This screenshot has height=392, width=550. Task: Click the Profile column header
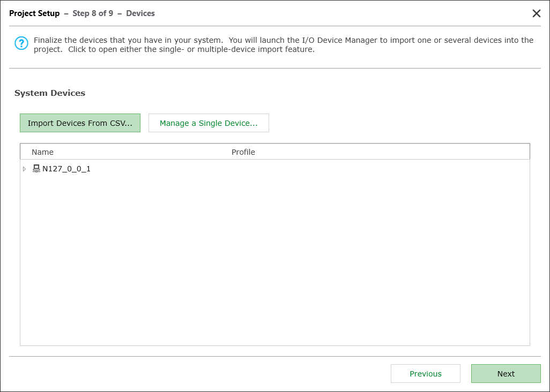coord(243,152)
